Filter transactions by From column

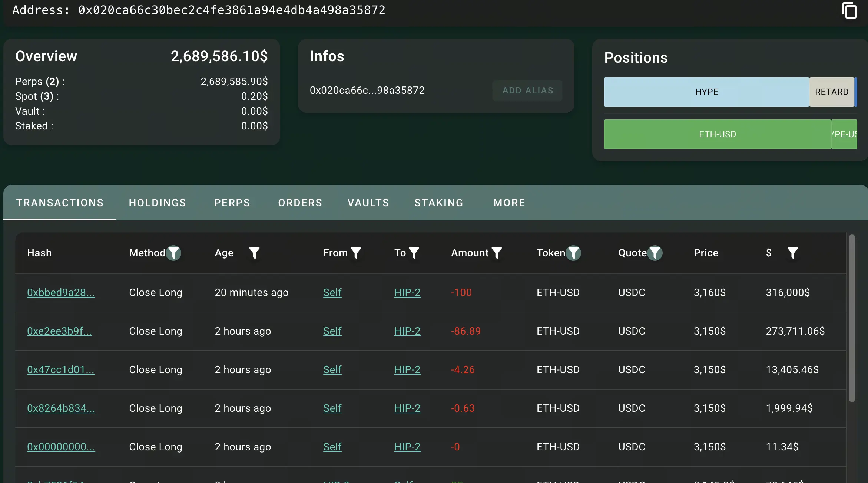point(356,253)
